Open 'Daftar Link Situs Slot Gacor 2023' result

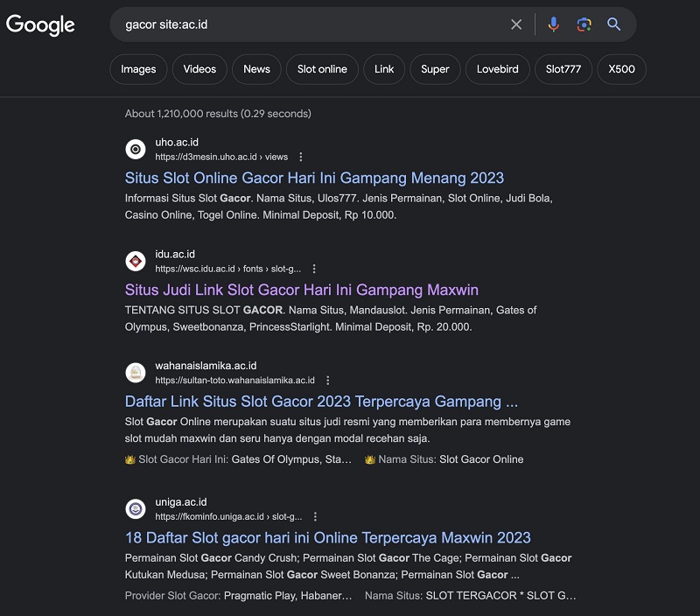pos(321,402)
